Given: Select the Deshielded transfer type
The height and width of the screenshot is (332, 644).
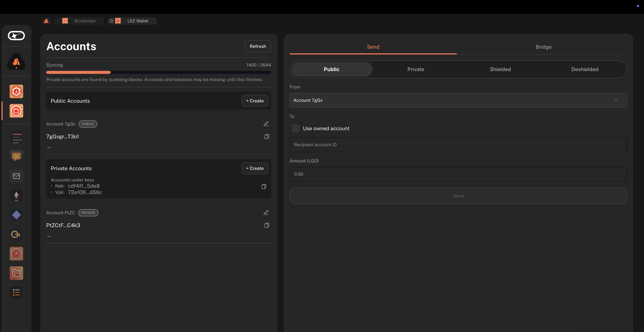Looking at the screenshot, I should point(585,69).
